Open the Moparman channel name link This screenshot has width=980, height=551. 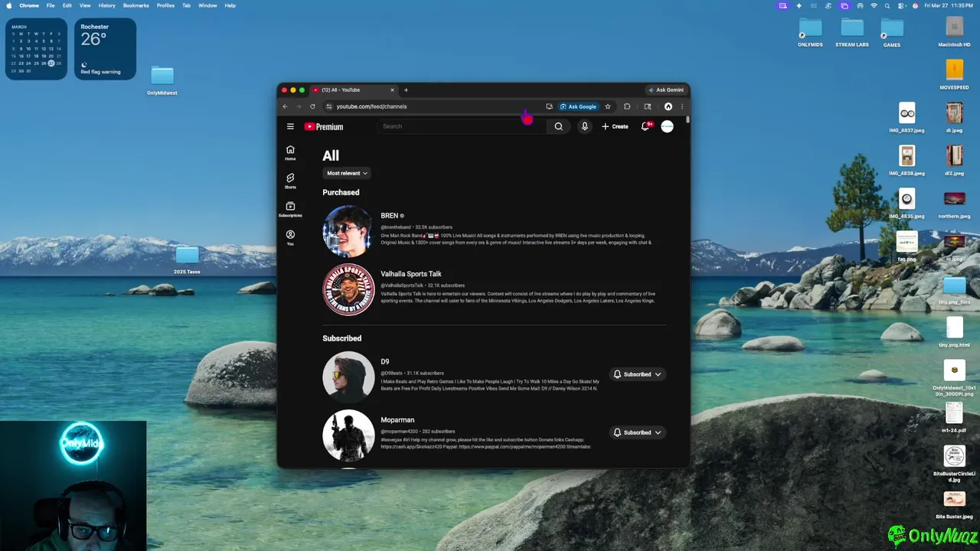tap(397, 419)
